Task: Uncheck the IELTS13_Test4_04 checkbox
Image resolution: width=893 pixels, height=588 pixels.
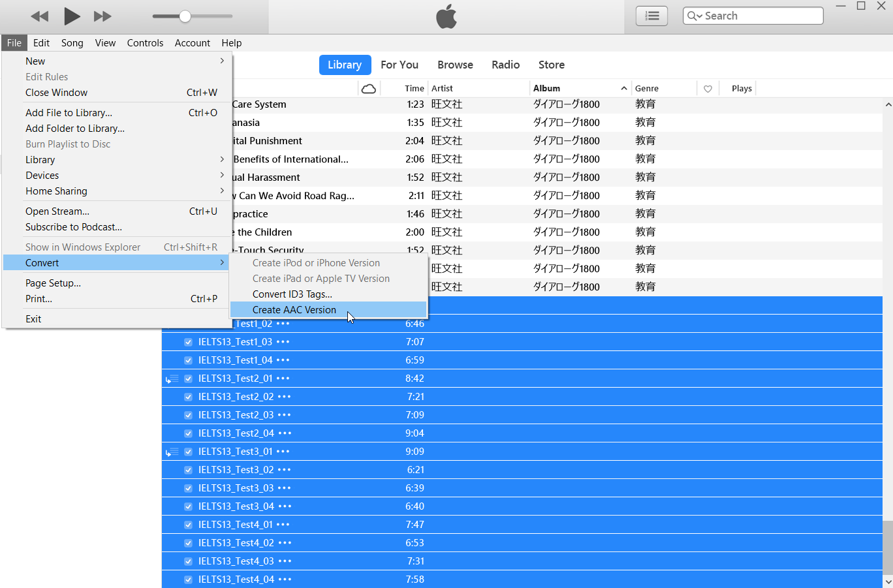Action: click(x=188, y=580)
